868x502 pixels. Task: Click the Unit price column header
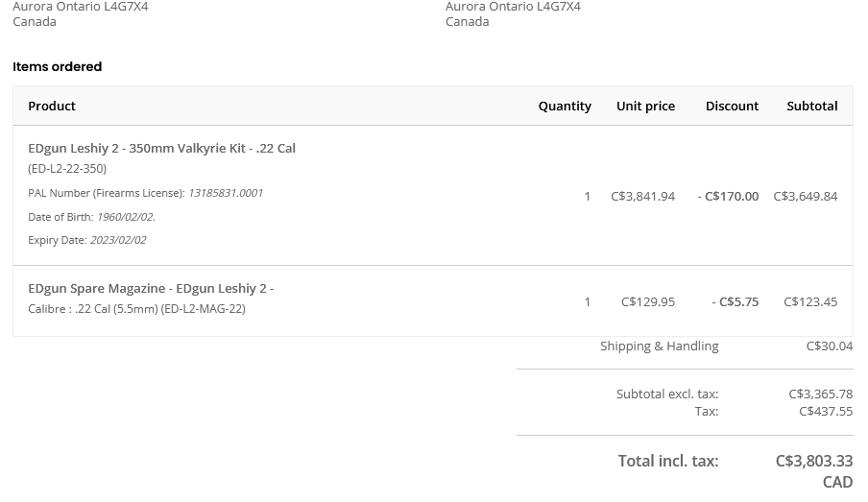(645, 106)
